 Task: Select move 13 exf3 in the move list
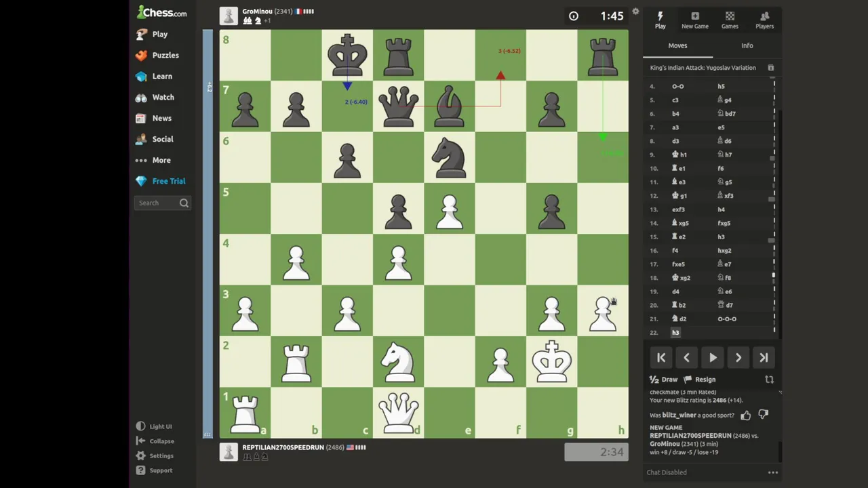coord(678,209)
